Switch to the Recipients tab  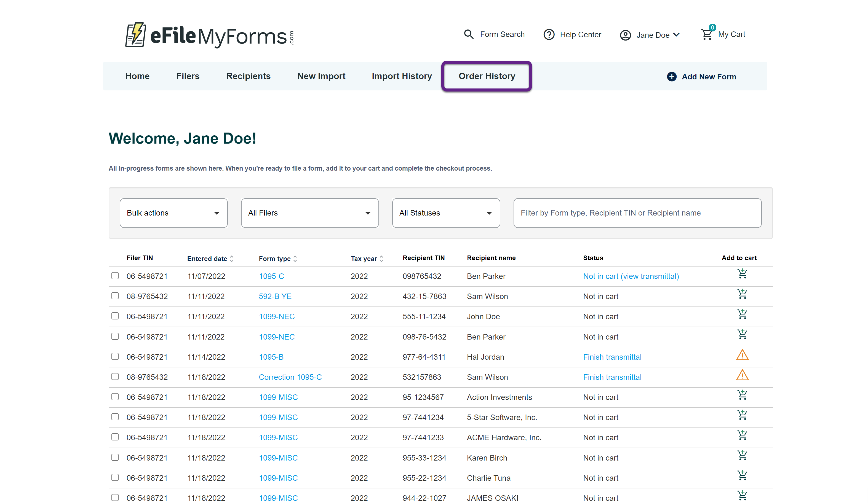[x=248, y=76]
